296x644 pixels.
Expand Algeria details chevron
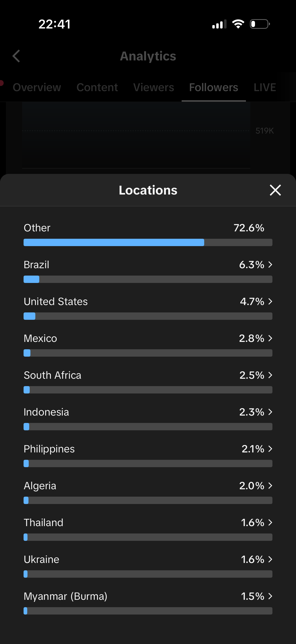[x=270, y=486]
